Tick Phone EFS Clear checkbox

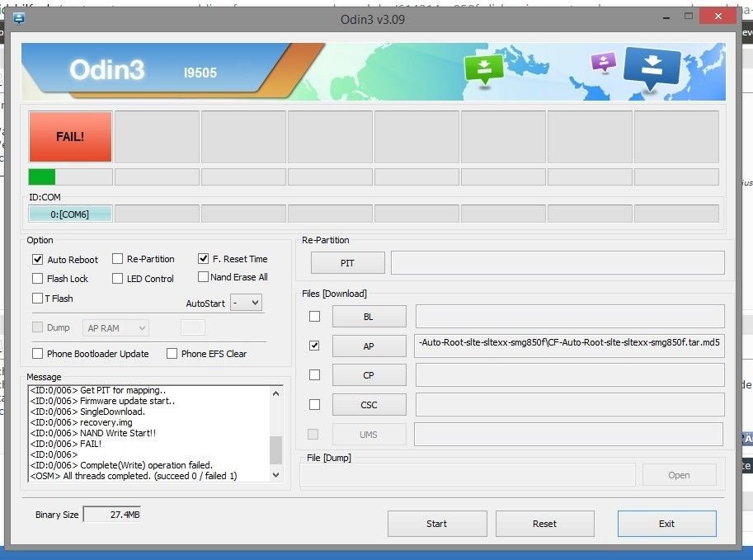pos(172,354)
